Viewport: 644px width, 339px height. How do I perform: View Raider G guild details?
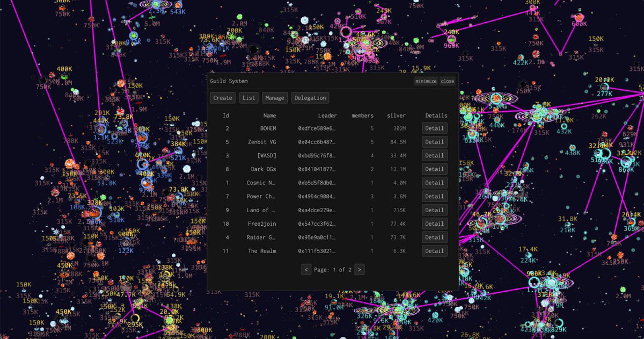[434, 237]
